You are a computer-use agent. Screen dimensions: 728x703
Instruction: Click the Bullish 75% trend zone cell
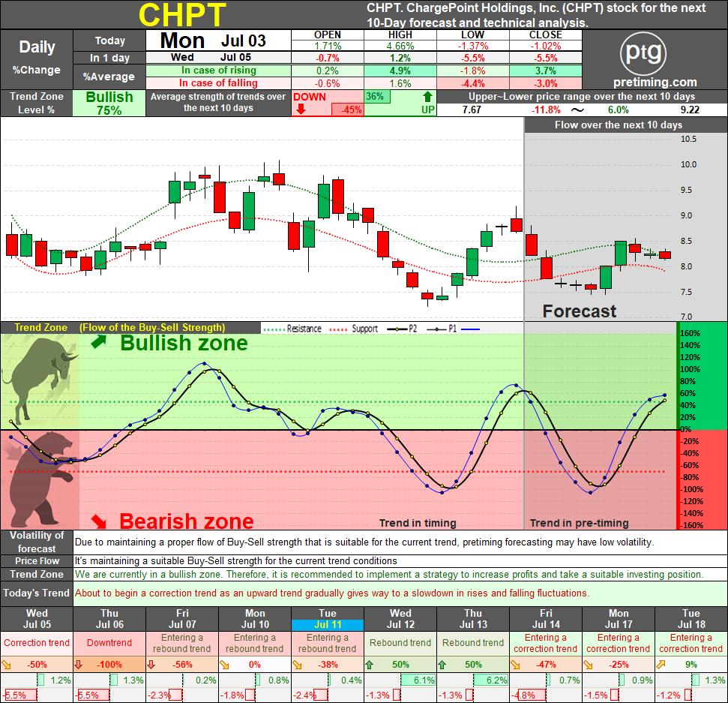(x=109, y=104)
